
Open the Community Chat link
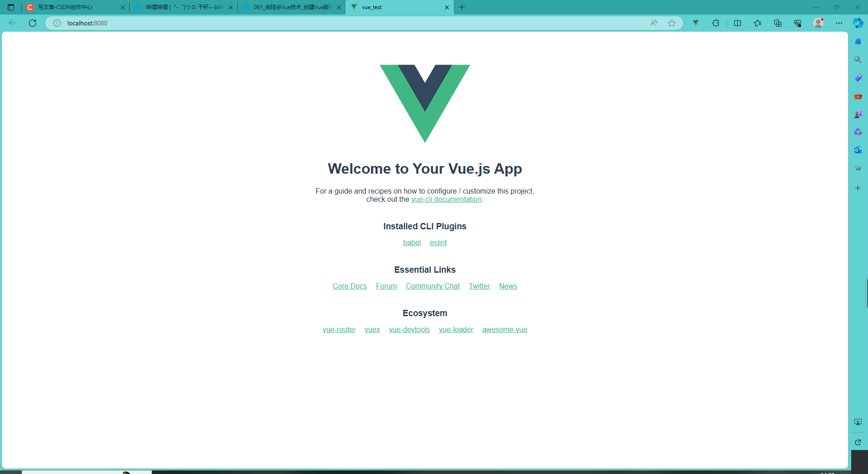(x=433, y=286)
